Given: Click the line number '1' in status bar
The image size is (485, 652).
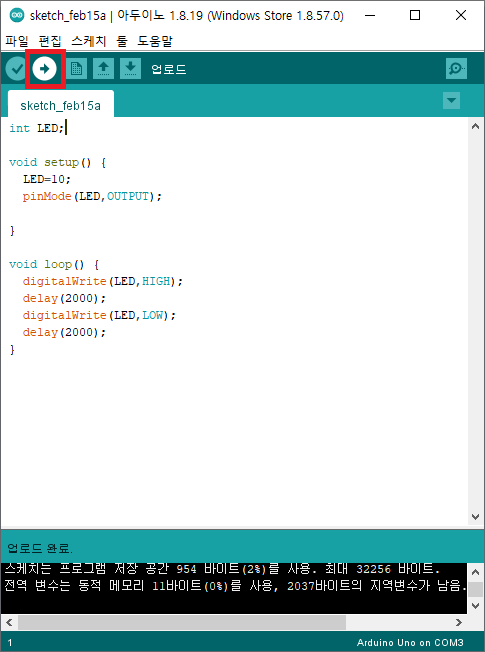Looking at the screenshot, I should (10, 642).
